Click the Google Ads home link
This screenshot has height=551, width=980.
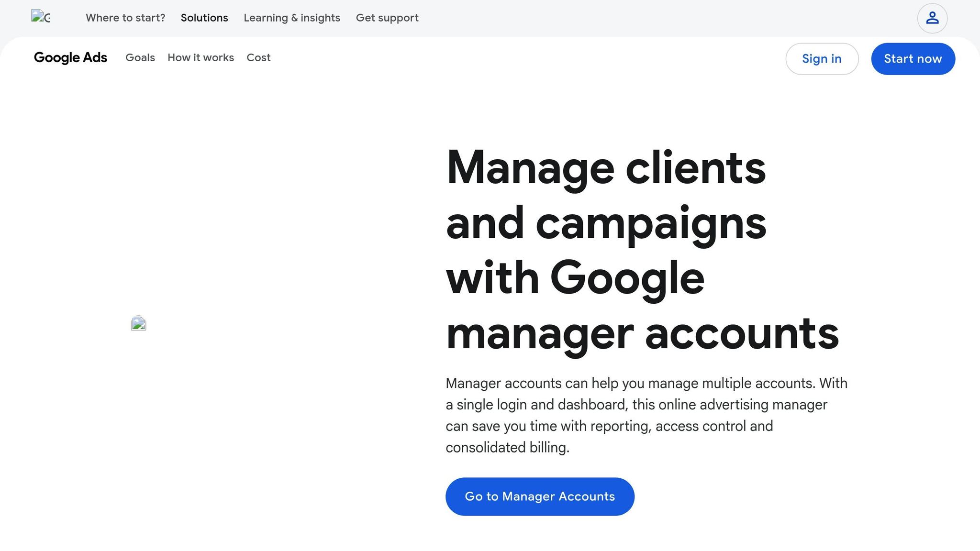[x=70, y=58]
